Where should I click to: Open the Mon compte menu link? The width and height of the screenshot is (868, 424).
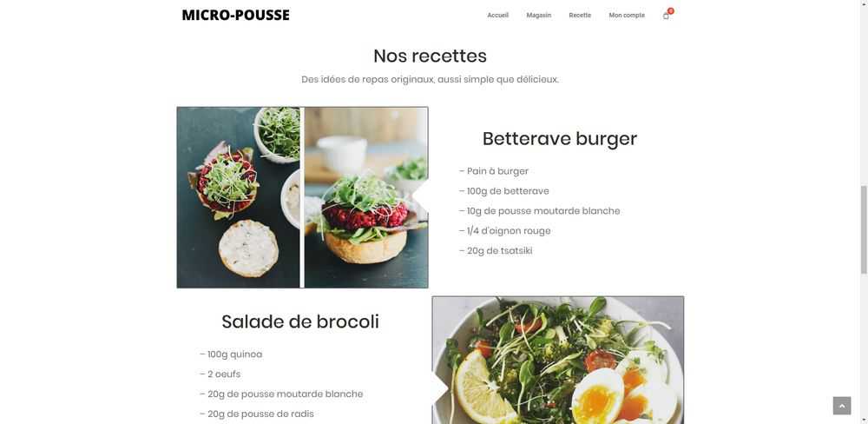pos(627,16)
